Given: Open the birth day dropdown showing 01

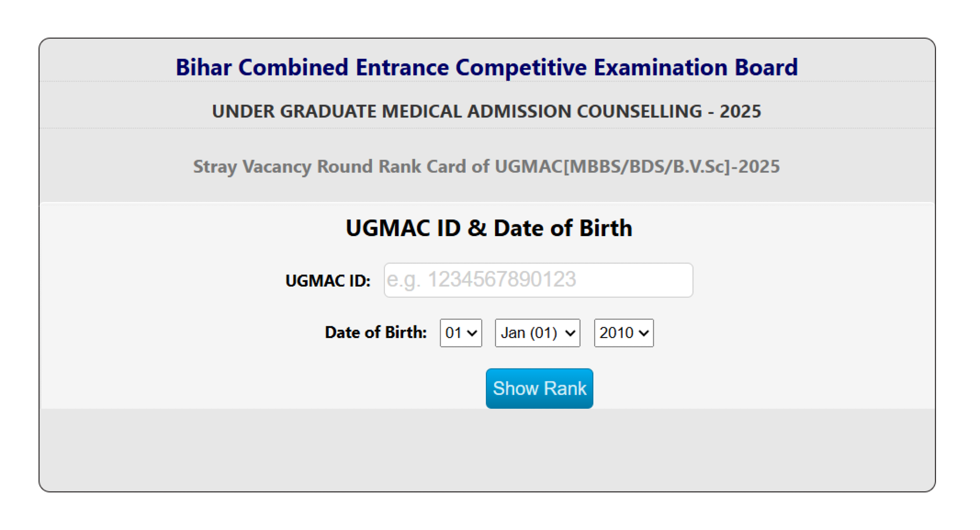Looking at the screenshot, I should tap(460, 333).
